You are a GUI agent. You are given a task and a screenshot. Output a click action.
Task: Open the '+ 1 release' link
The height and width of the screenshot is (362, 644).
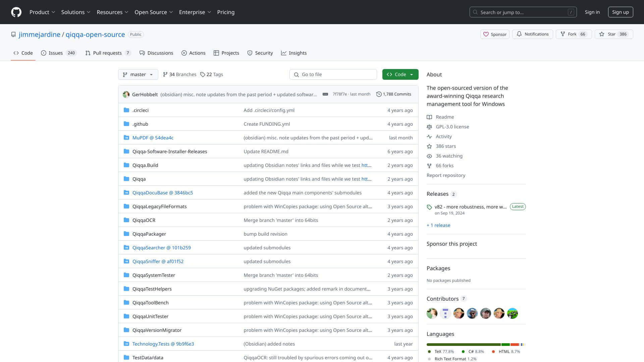(438, 225)
